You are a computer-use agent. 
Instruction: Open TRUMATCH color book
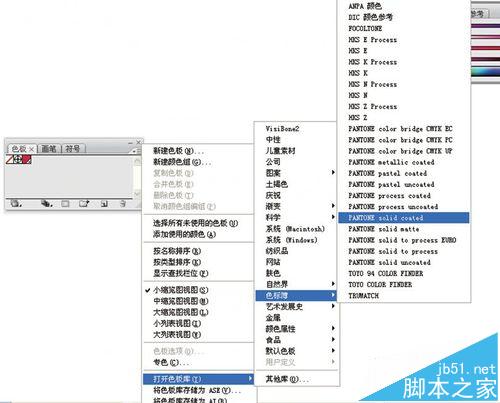(363, 296)
